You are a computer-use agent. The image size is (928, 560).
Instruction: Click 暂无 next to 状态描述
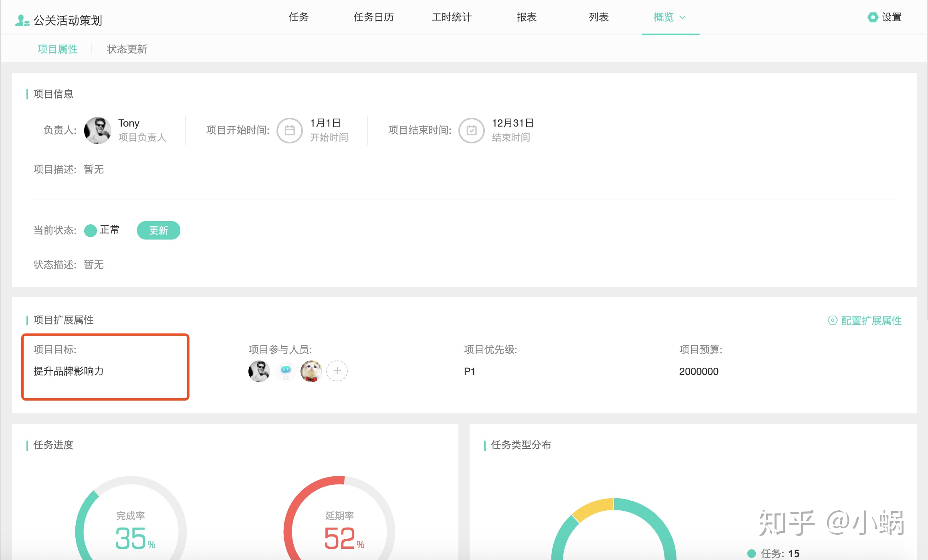click(x=94, y=265)
